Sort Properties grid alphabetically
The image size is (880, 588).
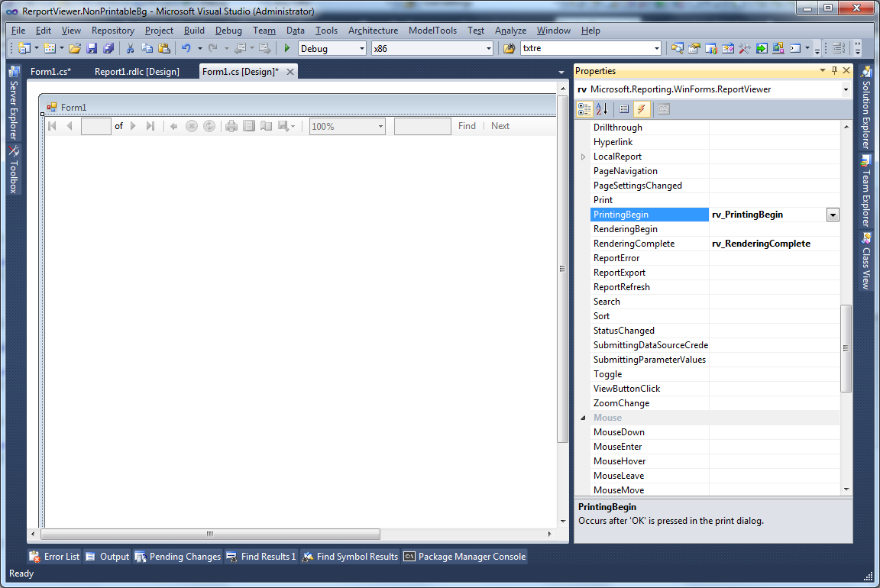(602, 109)
